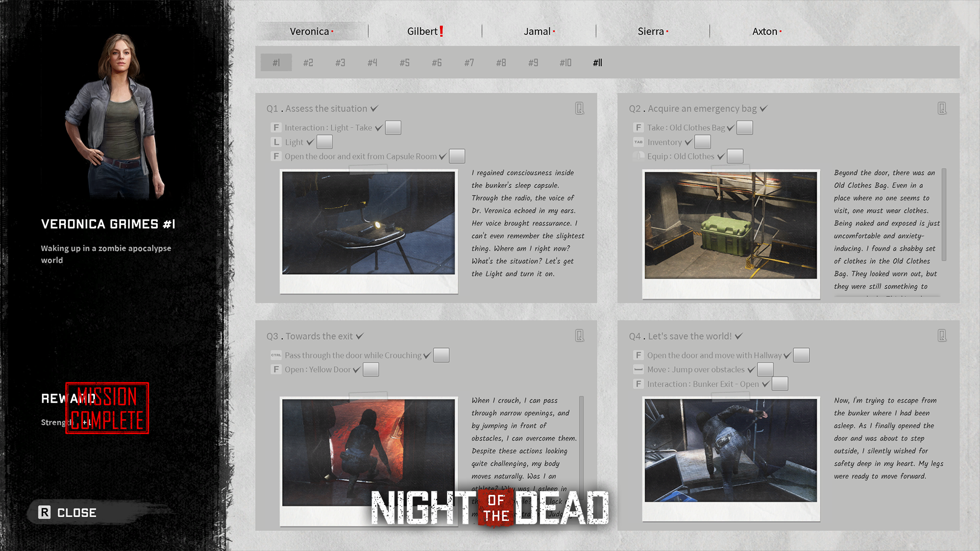980x551 pixels.
Task: Open mission page #11
Action: tap(598, 62)
